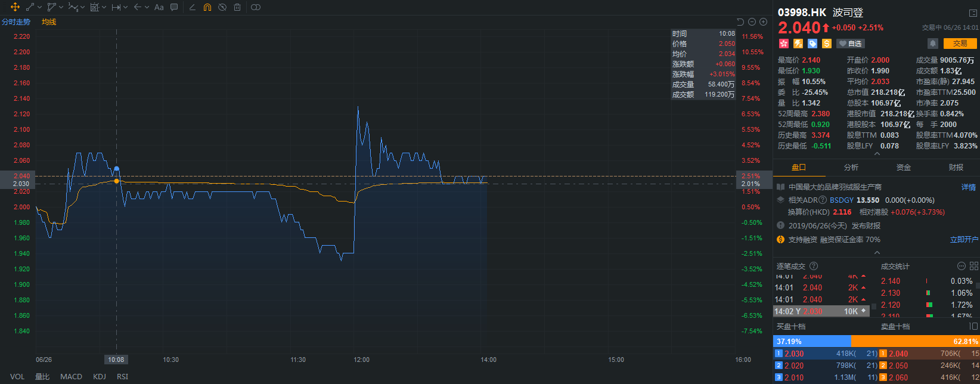
Task: Click the orange 62.81% sell ratio bar
Action: pos(915,342)
